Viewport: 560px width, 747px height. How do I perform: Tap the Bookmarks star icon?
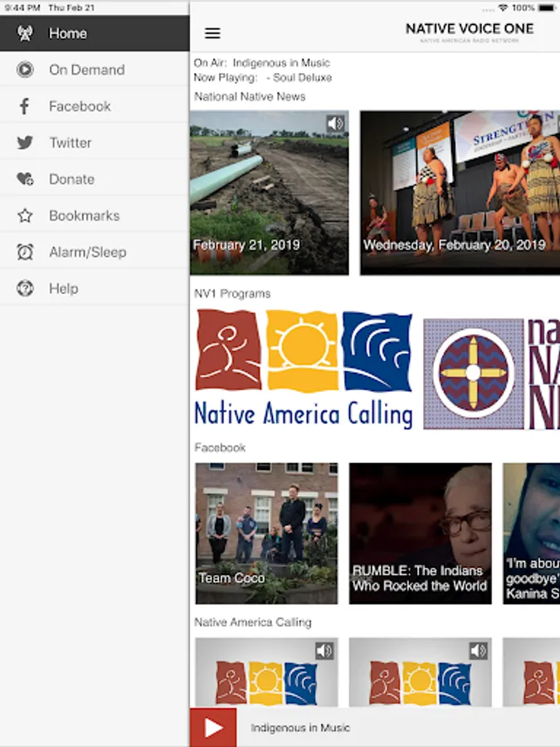(25, 215)
